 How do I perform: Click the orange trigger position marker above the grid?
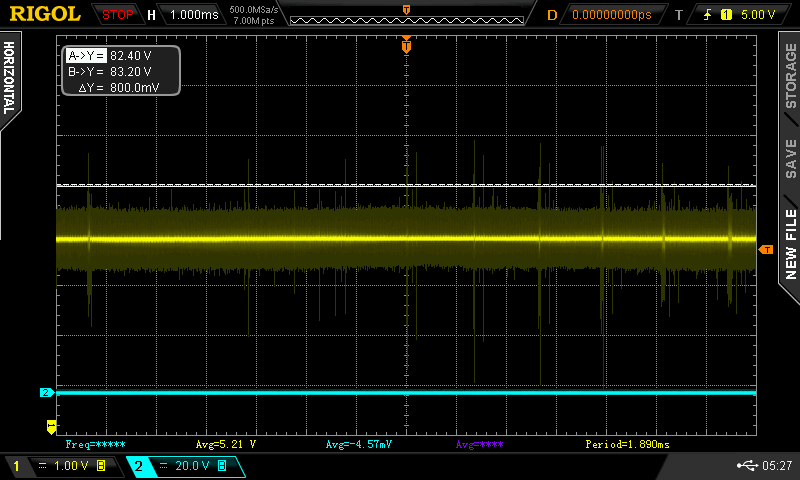pos(406,45)
